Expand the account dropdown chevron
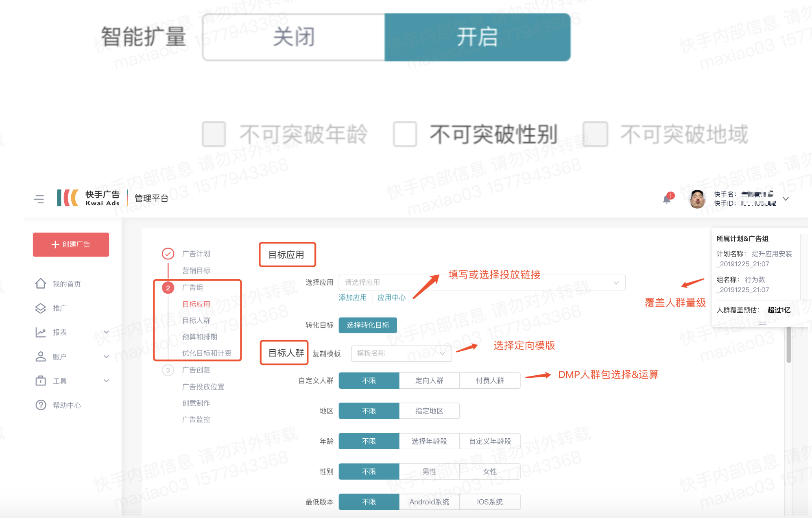812x518 pixels. tap(786, 199)
